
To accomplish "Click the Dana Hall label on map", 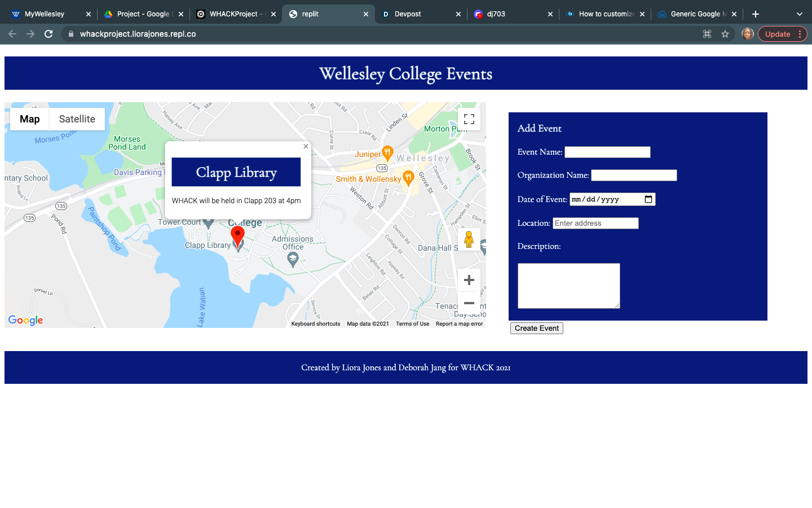I will (438, 248).
